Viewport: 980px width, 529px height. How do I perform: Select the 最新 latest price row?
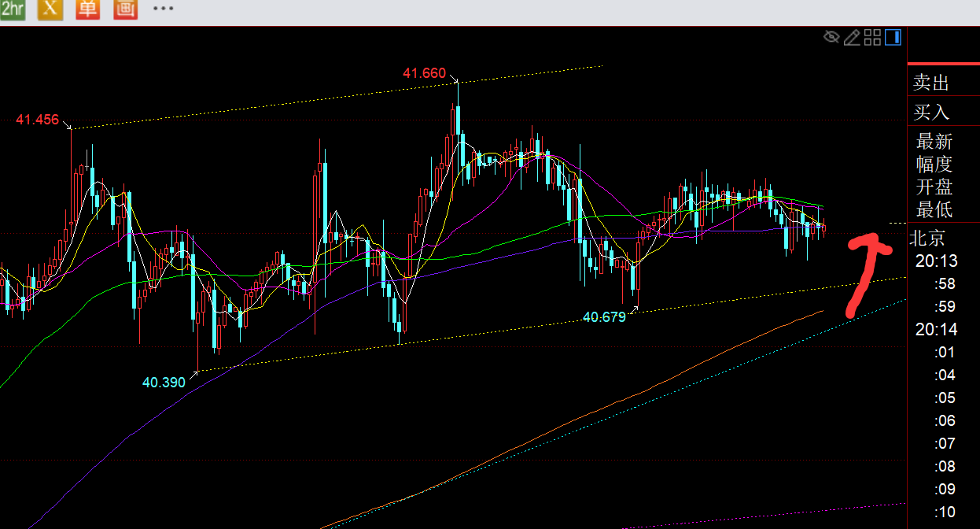point(934,142)
